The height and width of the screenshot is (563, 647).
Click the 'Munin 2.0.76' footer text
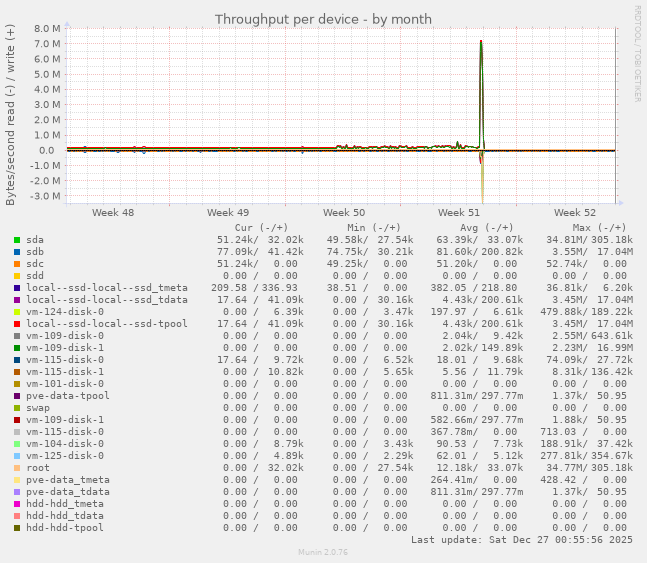pos(323,552)
